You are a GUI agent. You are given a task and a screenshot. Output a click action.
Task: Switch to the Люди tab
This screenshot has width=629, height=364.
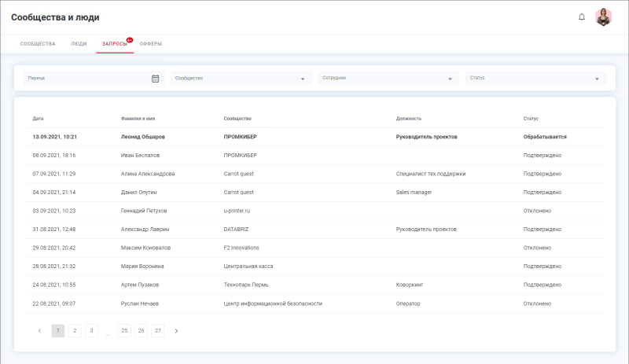pos(79,44)
